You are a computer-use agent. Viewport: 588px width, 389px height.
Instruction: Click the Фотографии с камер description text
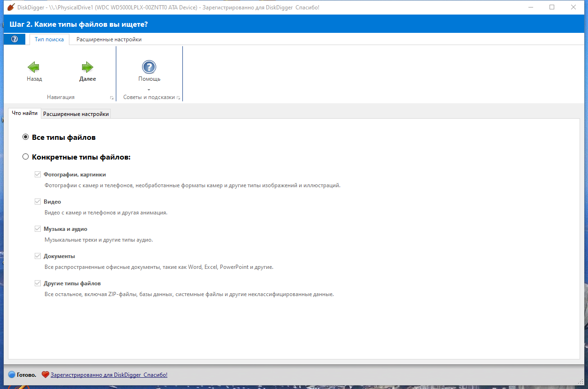pyautogui.click(x=192, y=185)
